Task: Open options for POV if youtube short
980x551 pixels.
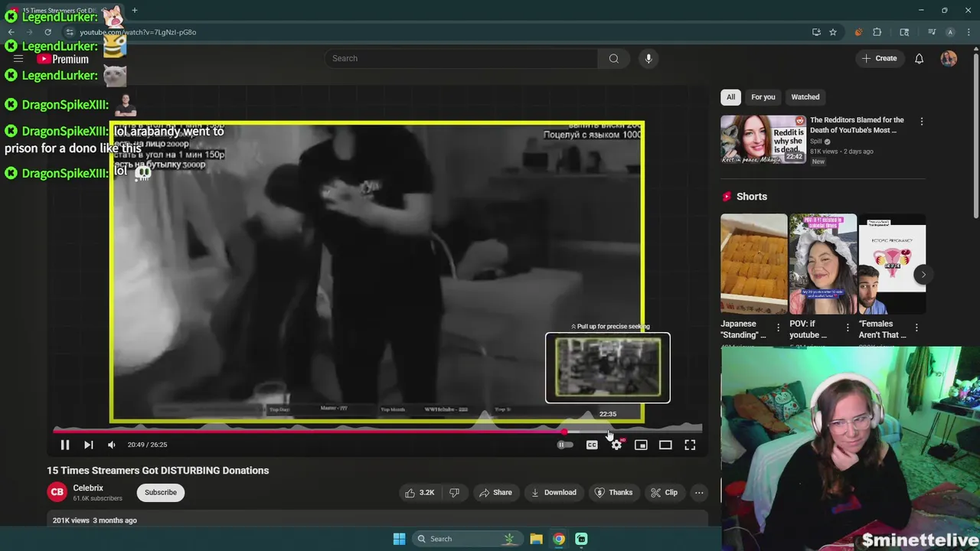Action: [x=848, y=328]
